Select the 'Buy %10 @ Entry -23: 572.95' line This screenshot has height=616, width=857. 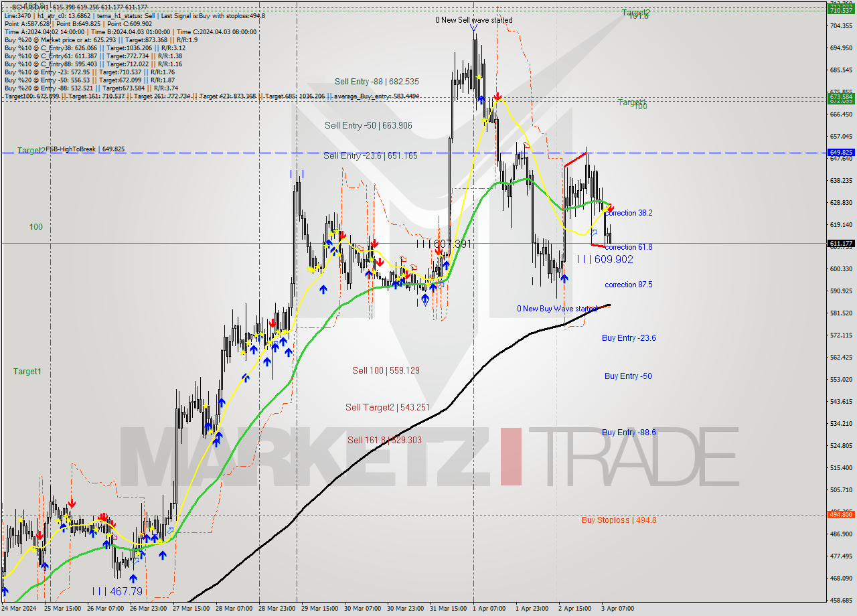point(89,72)
